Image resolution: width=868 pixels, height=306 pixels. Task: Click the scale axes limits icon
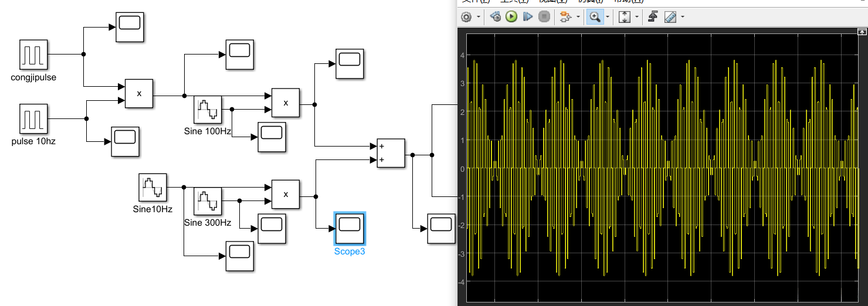625,17
